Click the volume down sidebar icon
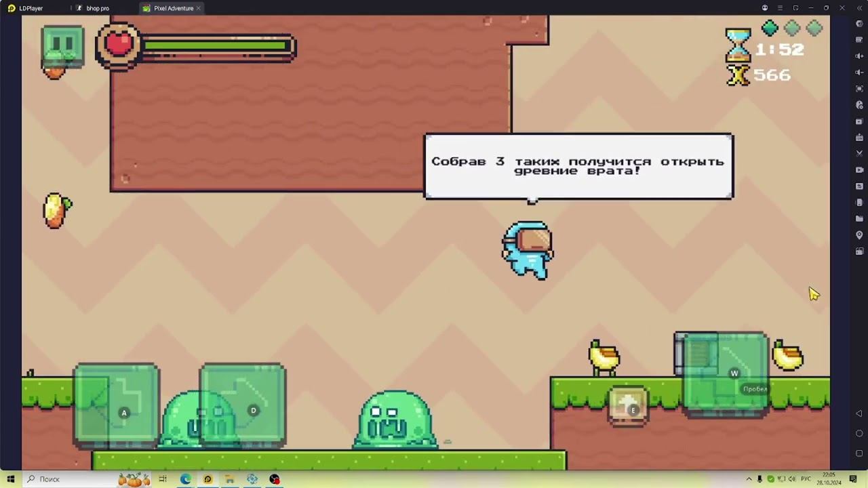The height and width of the screenshot is (488, 868). click(859, 73)
